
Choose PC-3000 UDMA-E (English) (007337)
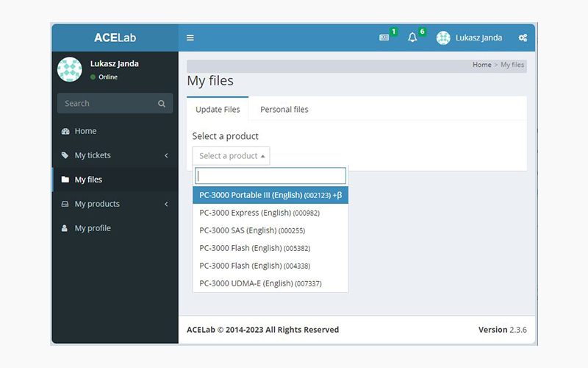270,283
